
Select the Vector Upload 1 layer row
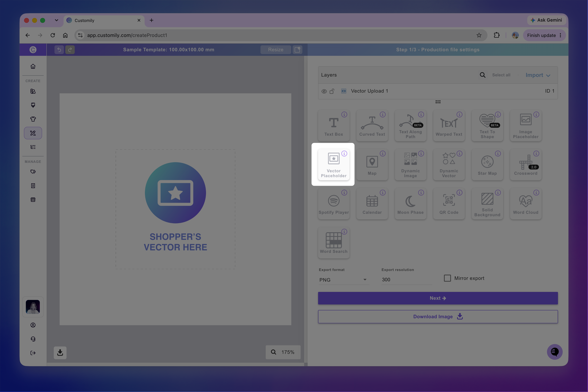[x=438, y=91]
